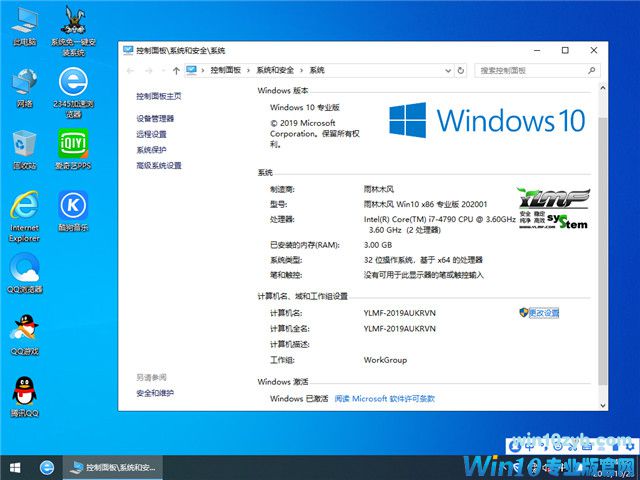Expand the address bar history dropdown
Image resolution: width=640 pixels, height=480 pixels.
[448, 71]
